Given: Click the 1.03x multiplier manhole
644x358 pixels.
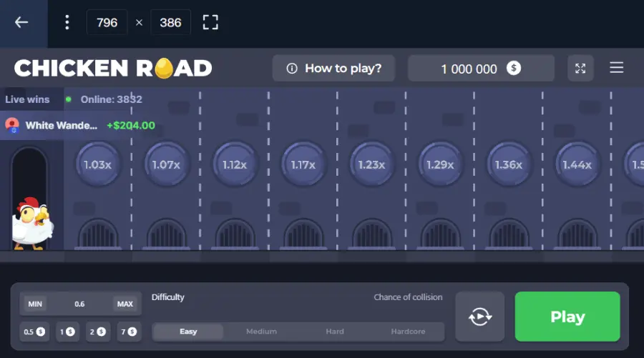Looking at the screenshot, I should 97,164.
